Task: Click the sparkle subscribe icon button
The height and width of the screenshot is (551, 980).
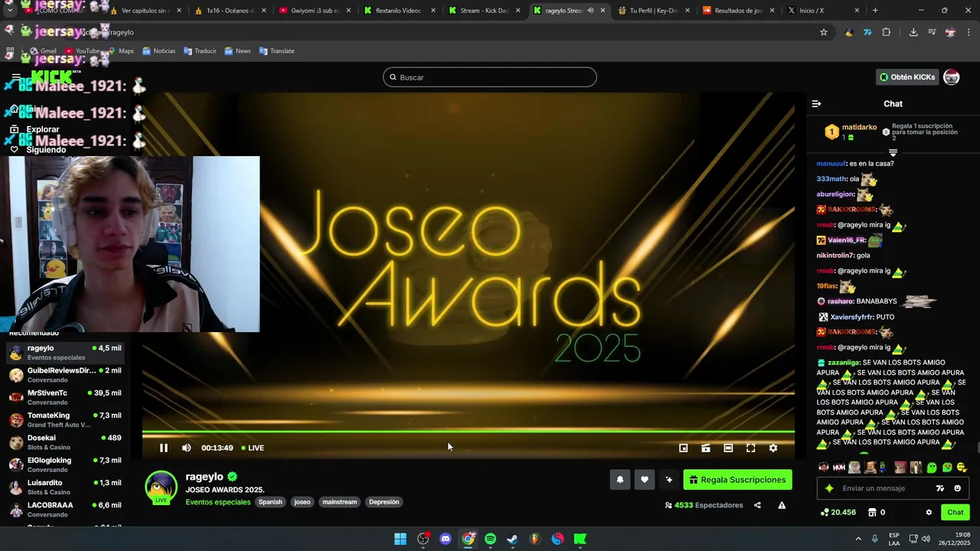Action: coord(669,480)
